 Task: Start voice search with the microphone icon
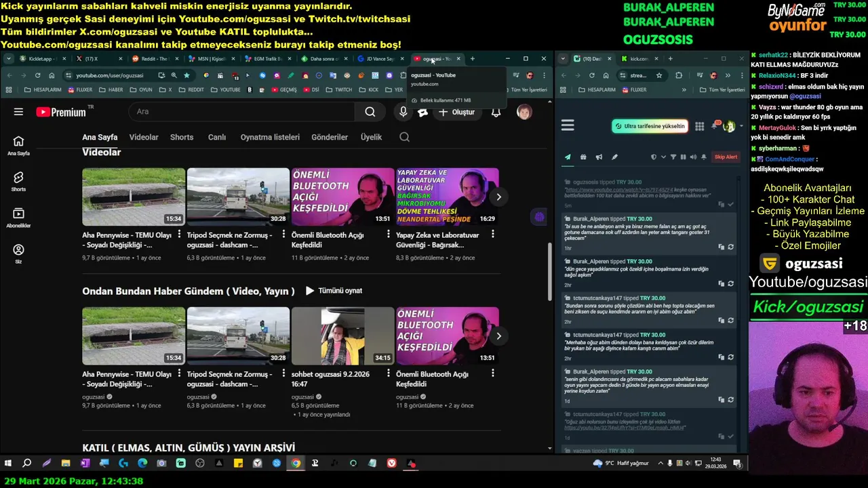point(403,112)
